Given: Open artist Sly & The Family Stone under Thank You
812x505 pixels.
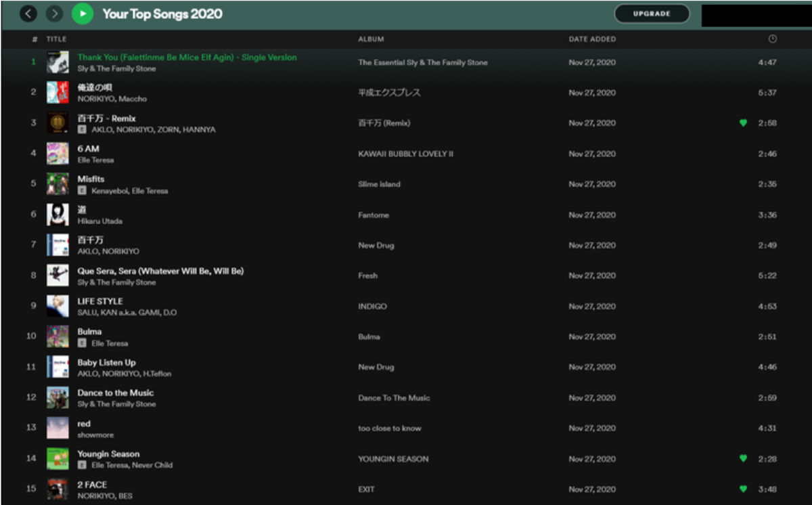Looking at the screenshot, I should click(116, 68).
